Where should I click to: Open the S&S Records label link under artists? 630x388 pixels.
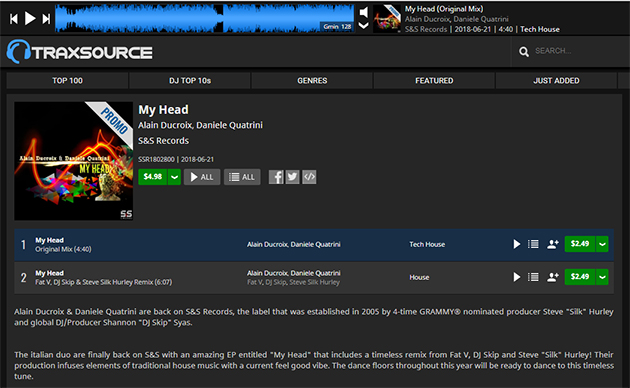(x=164, y=141)
